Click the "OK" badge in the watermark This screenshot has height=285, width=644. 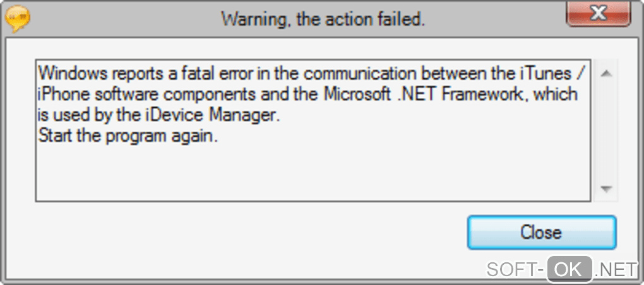pyautogui.click(x=569, y=270)
